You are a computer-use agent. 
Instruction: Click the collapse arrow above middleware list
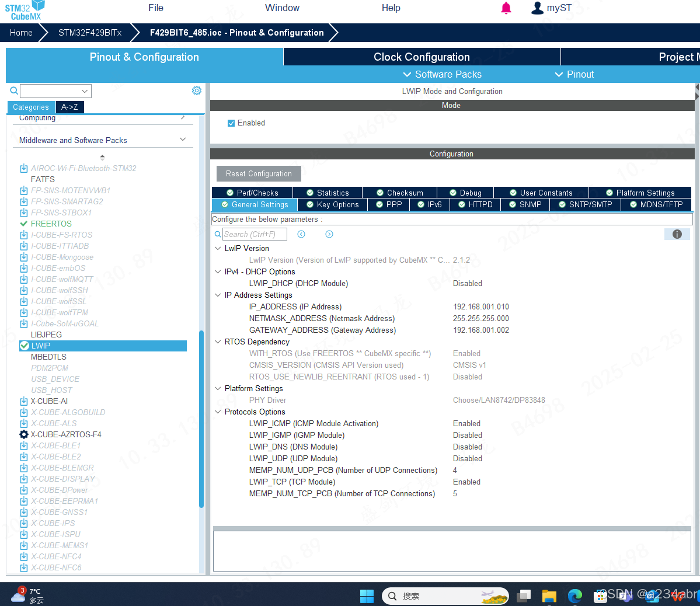(x=102, y=156)
